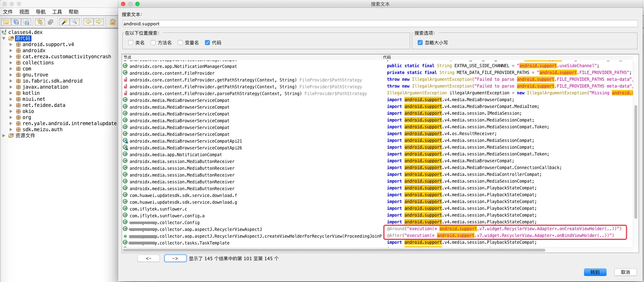Click the 转到 button
The image size is (644, 282).
(595, 272)
